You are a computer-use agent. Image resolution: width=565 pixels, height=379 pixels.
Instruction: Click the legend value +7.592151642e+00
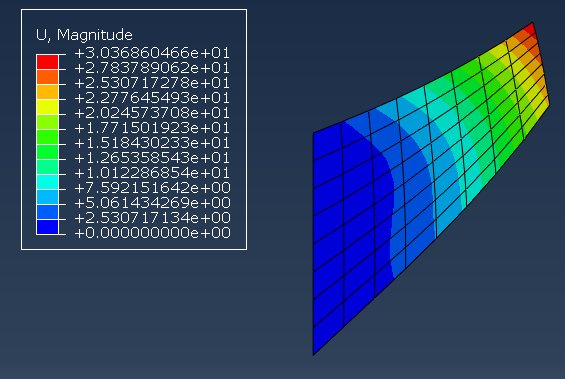coord(152,188)
